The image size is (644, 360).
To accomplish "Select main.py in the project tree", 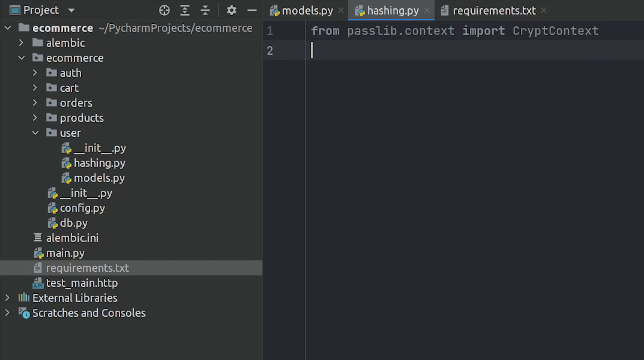I will coord(65,253).
